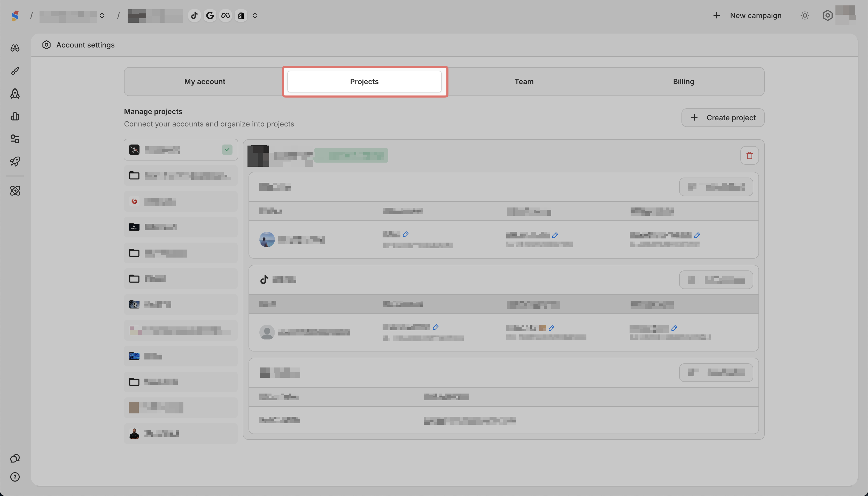Click the user avatar in top right
Screen dimensions: 868x496
[x=846, y=15]
